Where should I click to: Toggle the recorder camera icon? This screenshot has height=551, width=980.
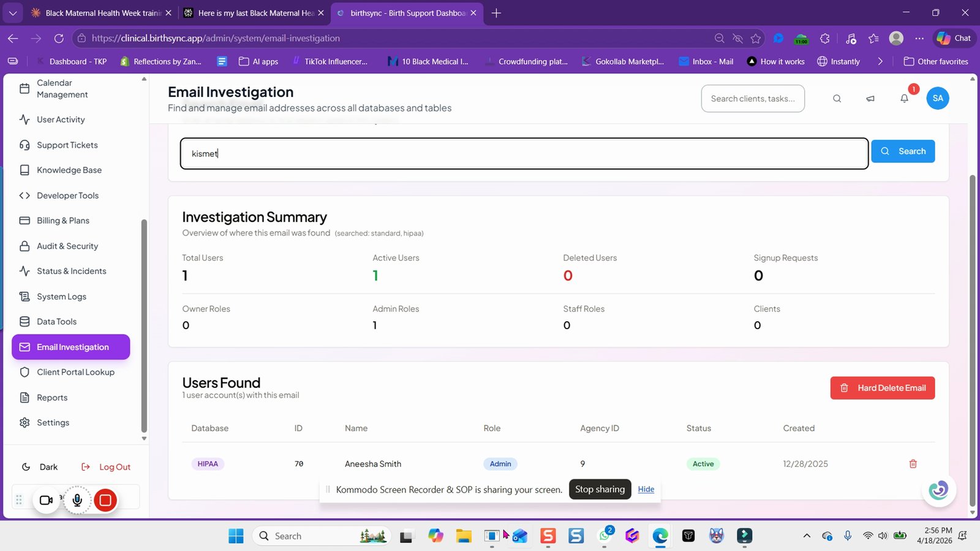click(46, 500)
